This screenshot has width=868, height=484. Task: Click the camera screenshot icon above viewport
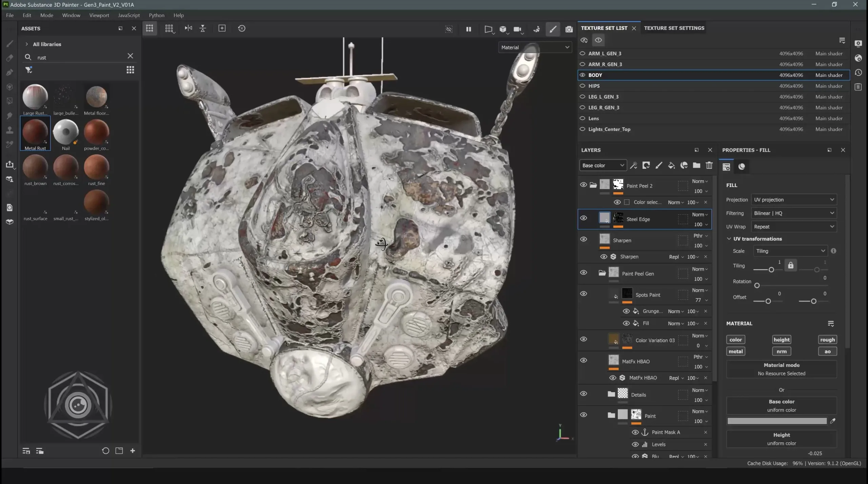[x=569, y=29]
